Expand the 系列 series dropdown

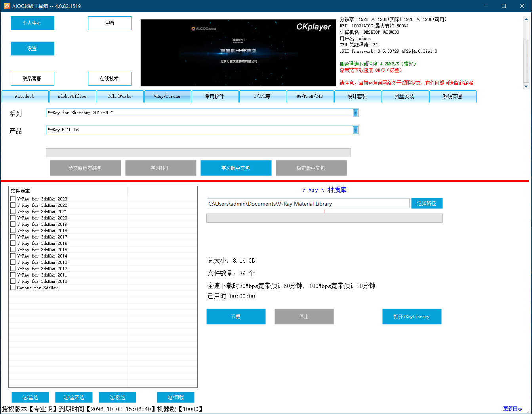coord(355,113)
